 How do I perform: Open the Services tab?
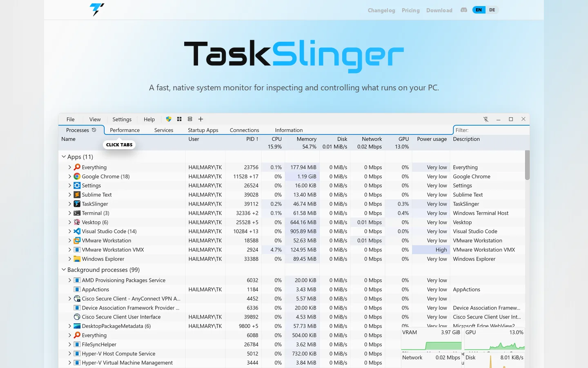pyautogui.click(x=164, y=130)
